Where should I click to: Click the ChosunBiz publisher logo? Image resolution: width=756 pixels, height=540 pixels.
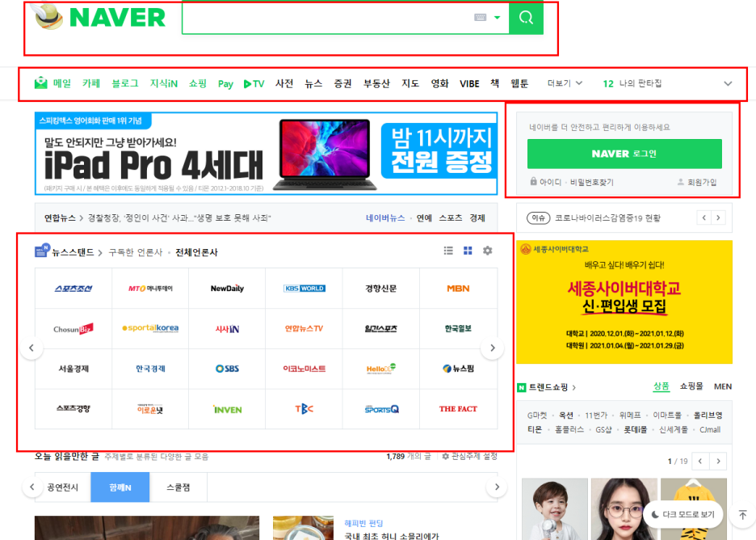[73, 329]
